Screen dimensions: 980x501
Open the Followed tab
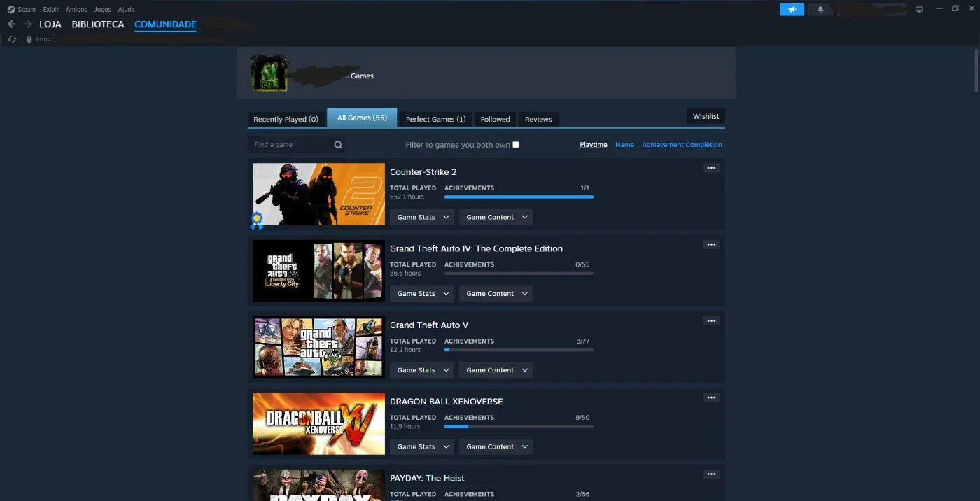coord(495,119)
